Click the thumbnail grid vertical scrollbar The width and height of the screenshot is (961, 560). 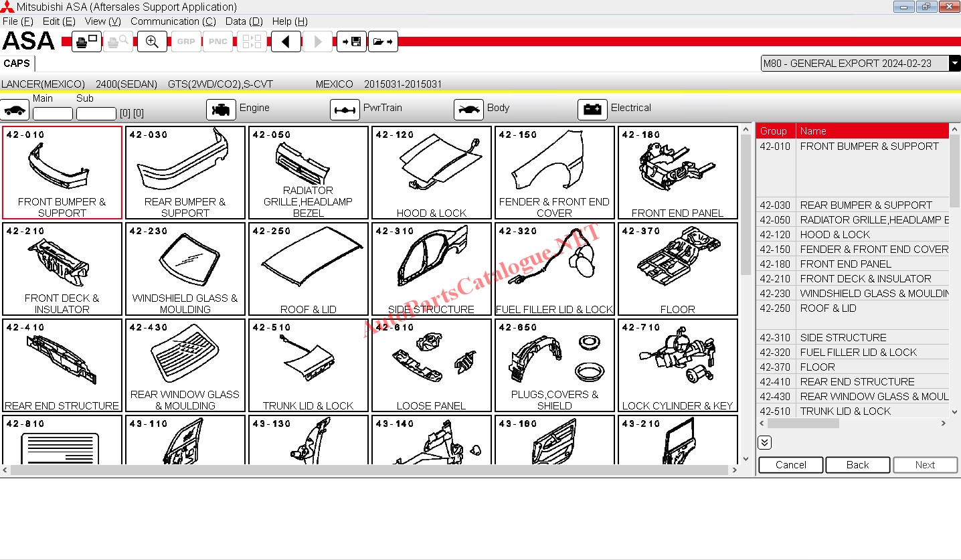(746, 294)
